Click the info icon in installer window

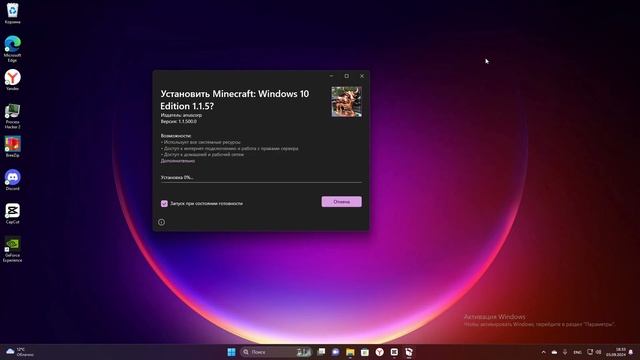click(162, 222)
